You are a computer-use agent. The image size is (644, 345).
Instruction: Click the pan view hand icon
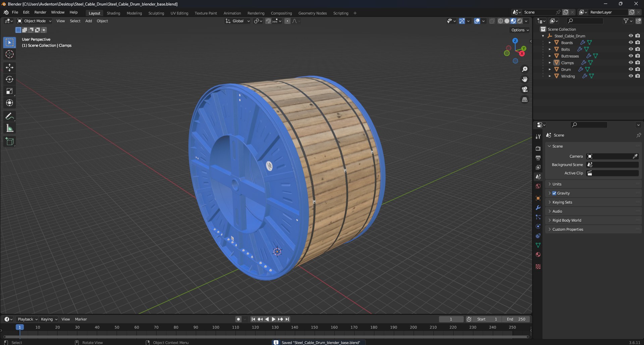point(525,79)
